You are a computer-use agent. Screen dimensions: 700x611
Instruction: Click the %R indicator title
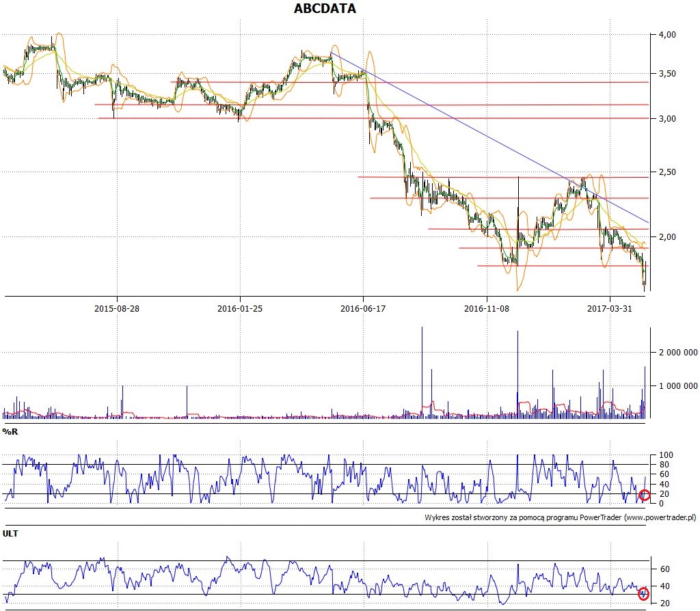coord(10,431)
